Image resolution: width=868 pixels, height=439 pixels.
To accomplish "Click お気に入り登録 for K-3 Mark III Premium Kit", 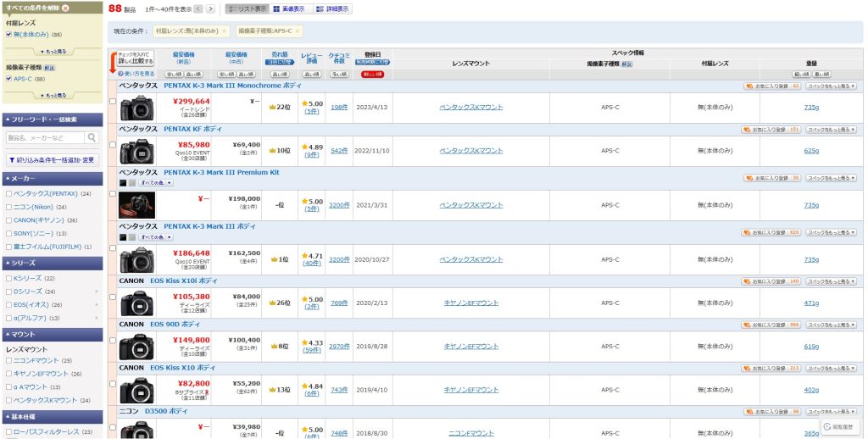I will [772, 178].
